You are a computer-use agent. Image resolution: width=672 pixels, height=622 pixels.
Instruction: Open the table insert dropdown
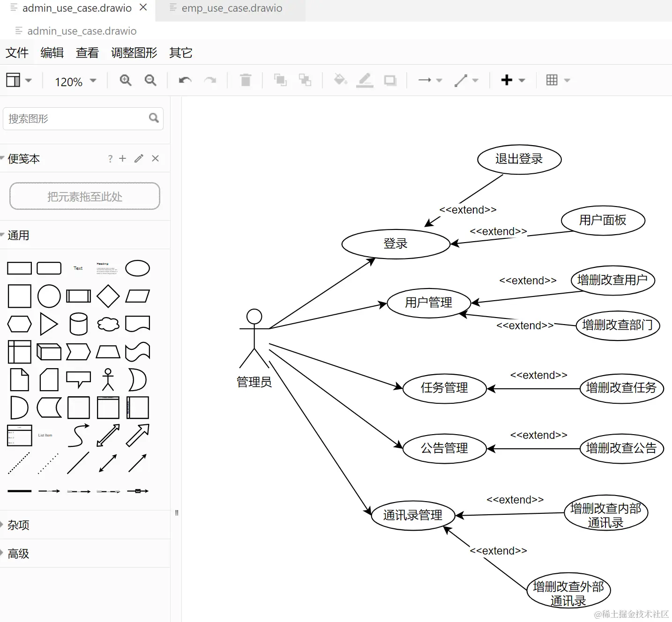[x=558, y=80]
